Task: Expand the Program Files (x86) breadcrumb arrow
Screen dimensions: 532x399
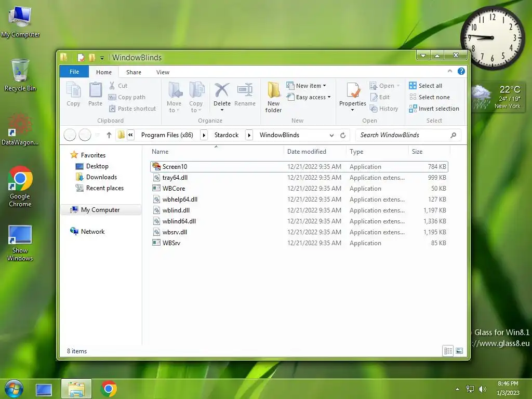Action: pyautogui.click(x=204, y=135)
